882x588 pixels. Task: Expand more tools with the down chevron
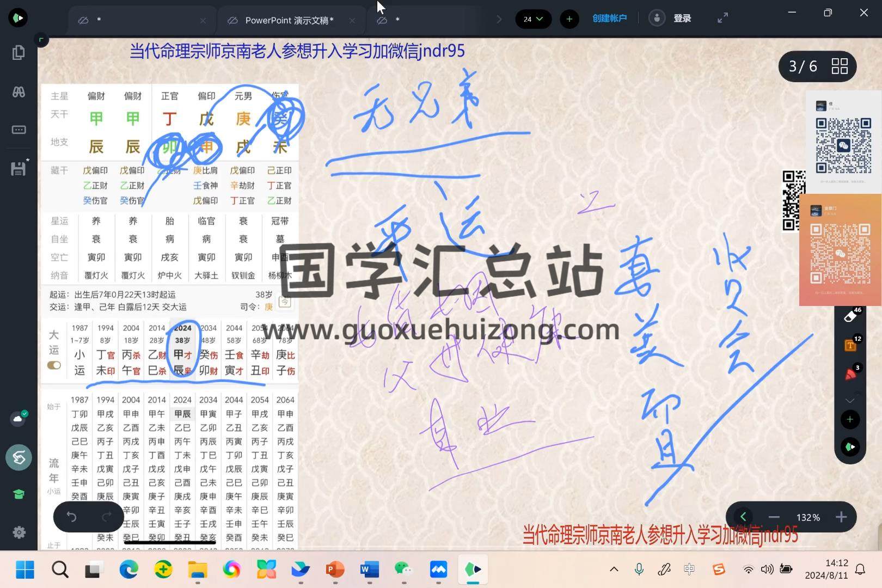click(x=850, y=400)
